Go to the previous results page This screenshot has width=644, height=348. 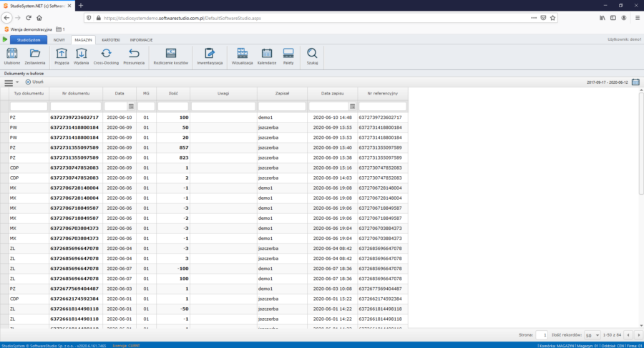coord(628,335)
